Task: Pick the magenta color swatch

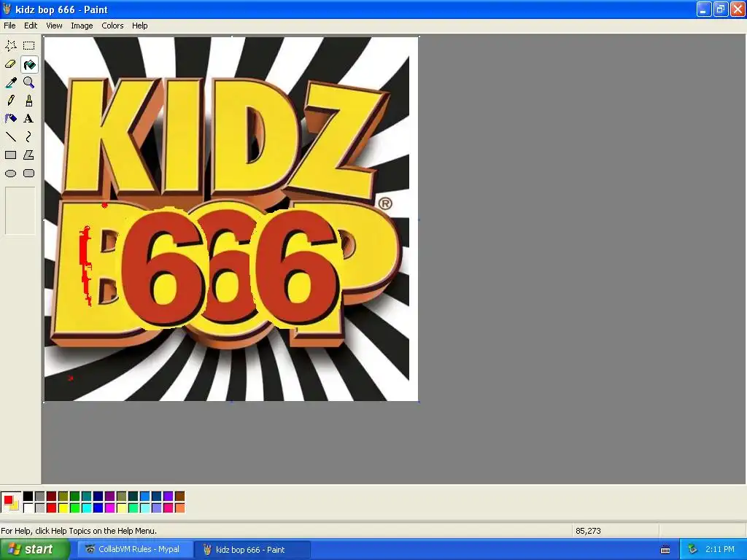Action: tap(110, 508)
